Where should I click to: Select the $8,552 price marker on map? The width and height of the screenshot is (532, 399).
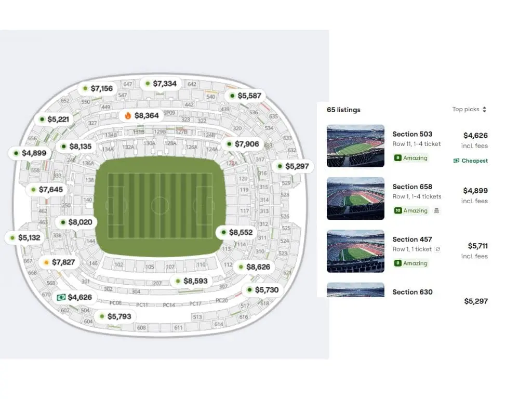pyautogui.click(x=237, y=232)
